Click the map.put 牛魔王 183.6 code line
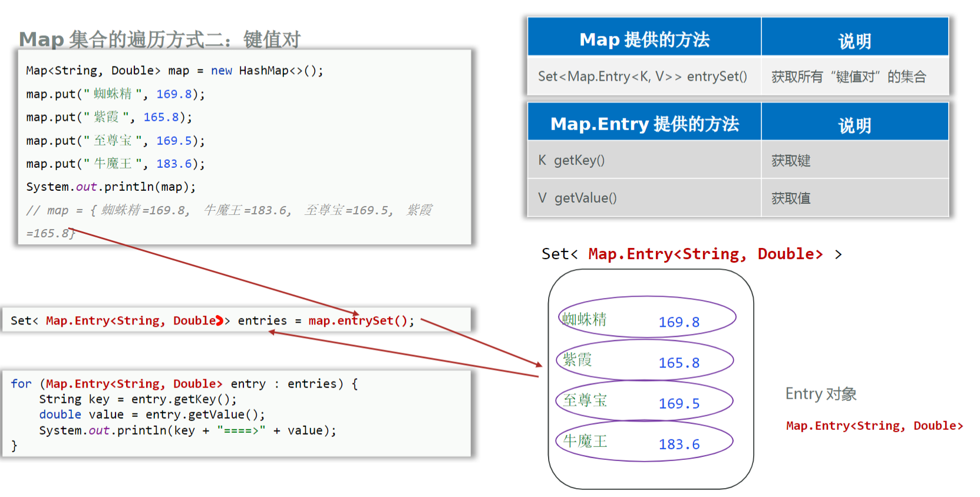Screen dimensions: 980x497 [x=116, y=164]
